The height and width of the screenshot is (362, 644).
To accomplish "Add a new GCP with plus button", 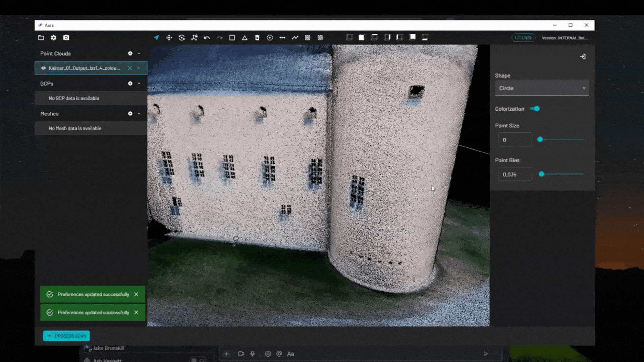I will (x=130, y=83).
